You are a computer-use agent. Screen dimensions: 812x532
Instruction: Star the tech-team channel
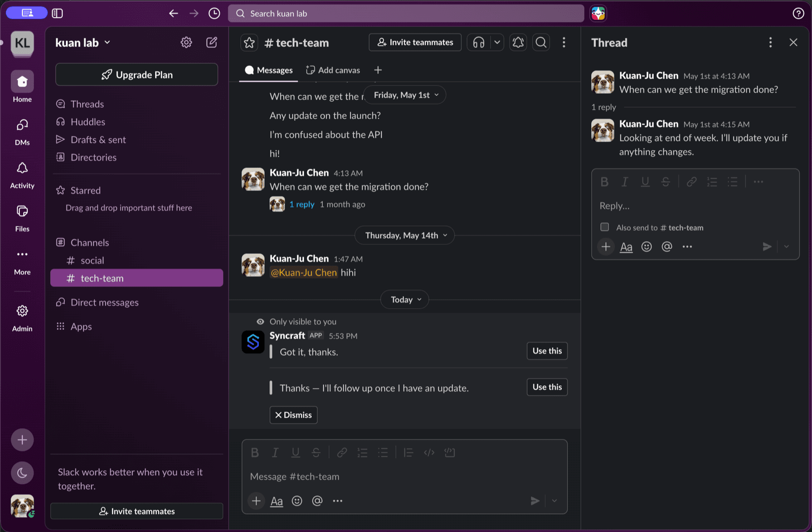(x=249, y=43)
